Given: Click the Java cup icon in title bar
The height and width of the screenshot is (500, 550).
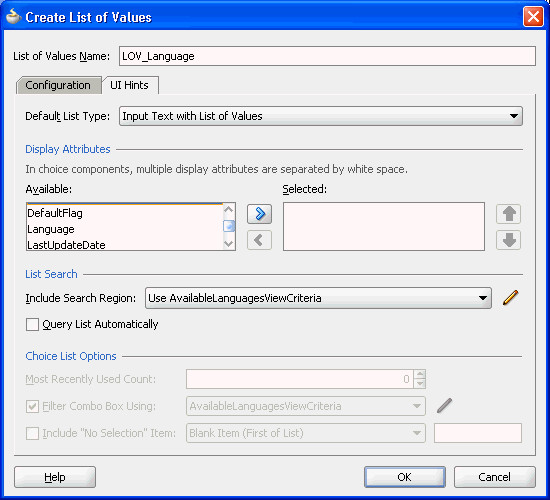Looking at the screenshot, I should [13, 16].
